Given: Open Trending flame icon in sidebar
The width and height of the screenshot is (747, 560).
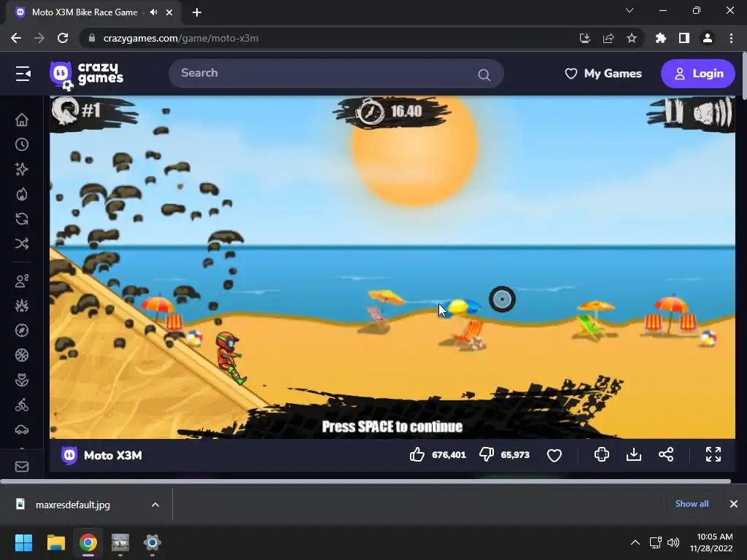Looking at the screenshot, I should [22, 194].
